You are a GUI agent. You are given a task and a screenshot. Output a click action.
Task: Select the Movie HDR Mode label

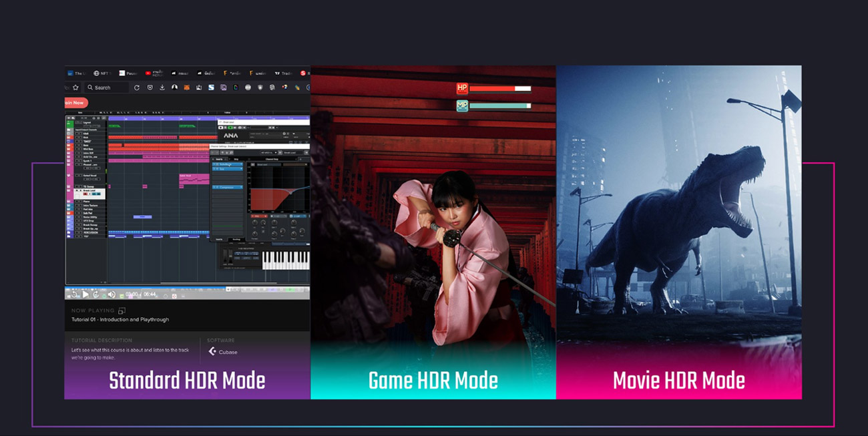coord(679,381)
